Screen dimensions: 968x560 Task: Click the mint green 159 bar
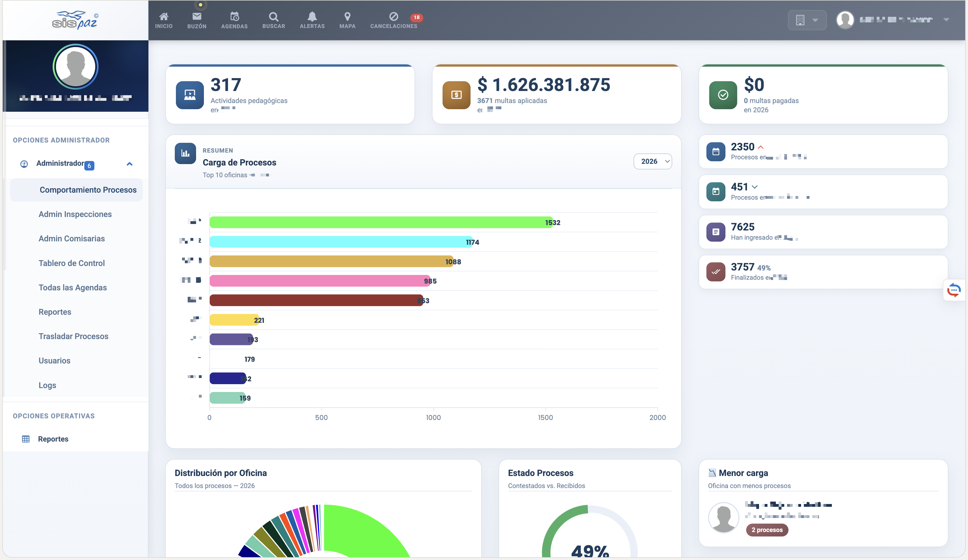pyautogui.click(x=227, y=398)
